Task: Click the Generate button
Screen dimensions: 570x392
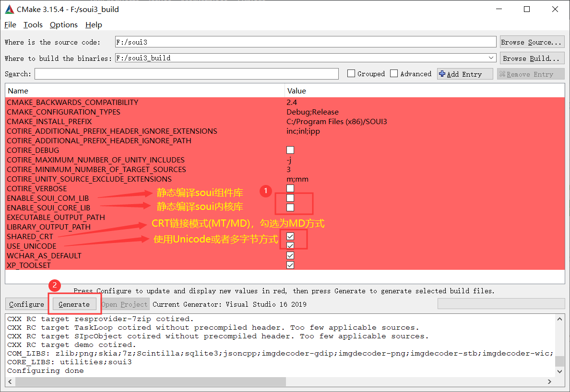Action: [x=74, y=304]
